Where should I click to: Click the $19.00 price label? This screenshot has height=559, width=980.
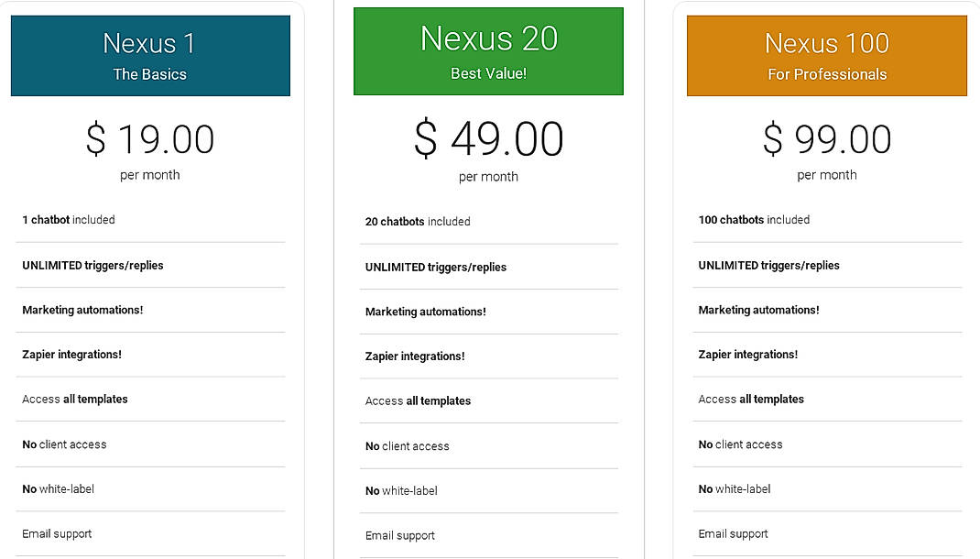point(150,139)
